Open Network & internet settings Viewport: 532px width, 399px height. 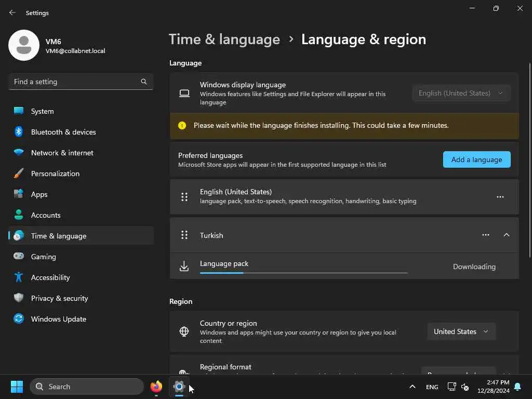(x=81, y=153)
